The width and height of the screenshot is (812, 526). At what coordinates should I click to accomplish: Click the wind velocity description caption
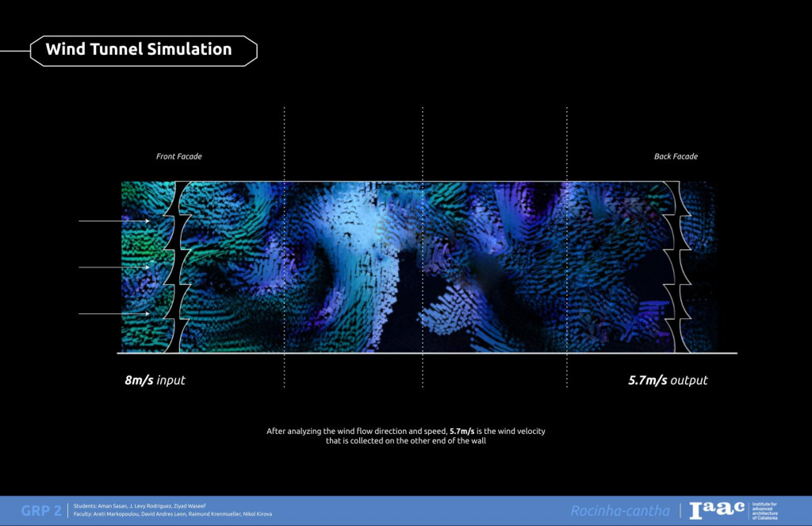[406, 436]
